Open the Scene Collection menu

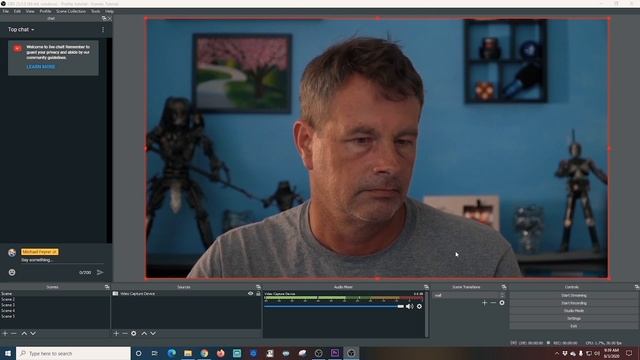click(x=71, y=11)
